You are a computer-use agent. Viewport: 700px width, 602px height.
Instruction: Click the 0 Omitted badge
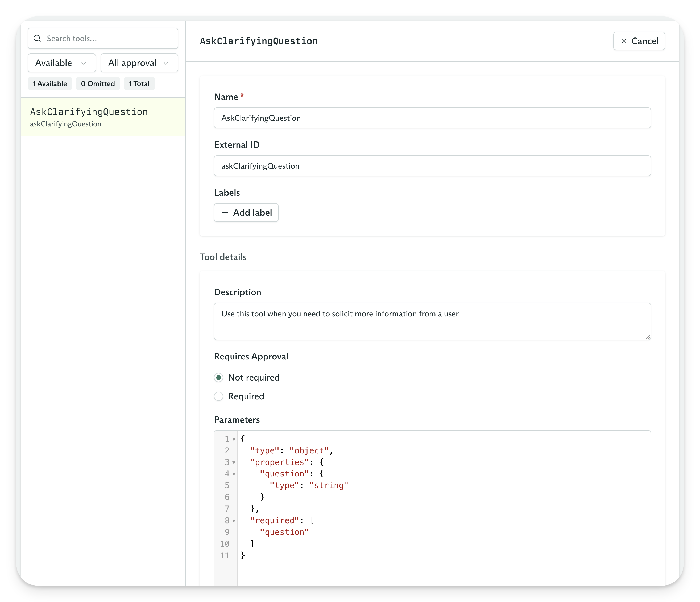tap(98, 84)
